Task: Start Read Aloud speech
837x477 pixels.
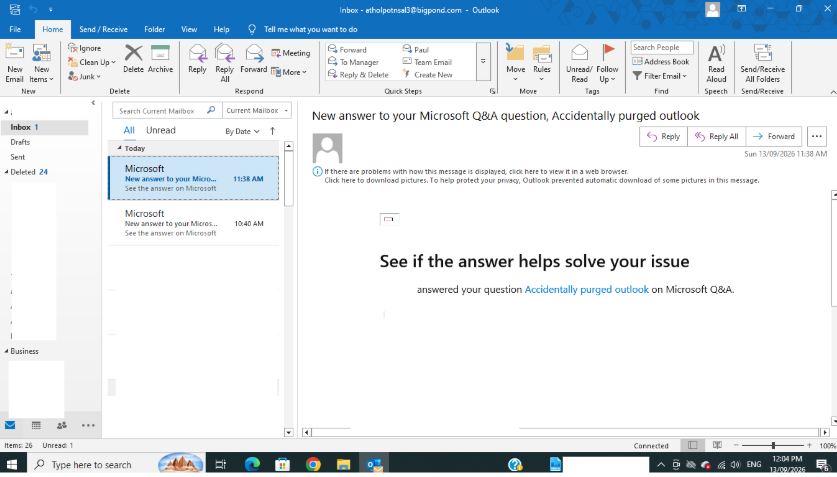Action: [x=716, y=63]
